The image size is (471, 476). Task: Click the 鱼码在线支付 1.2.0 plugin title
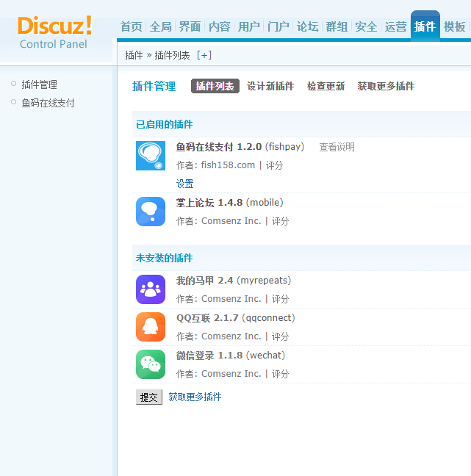point(219,147)
